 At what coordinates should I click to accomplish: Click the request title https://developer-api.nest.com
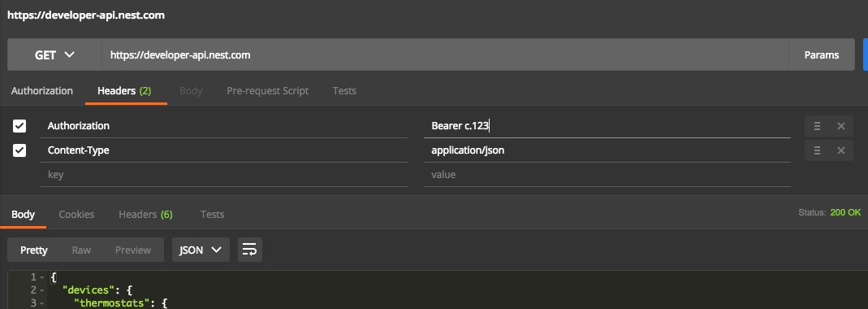click(86, 15)
